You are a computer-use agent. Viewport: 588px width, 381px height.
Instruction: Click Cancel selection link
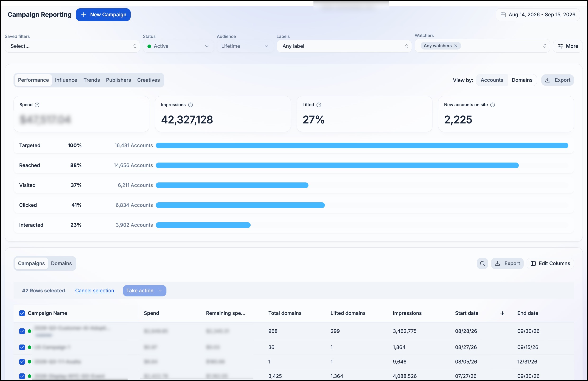[95, 291]
